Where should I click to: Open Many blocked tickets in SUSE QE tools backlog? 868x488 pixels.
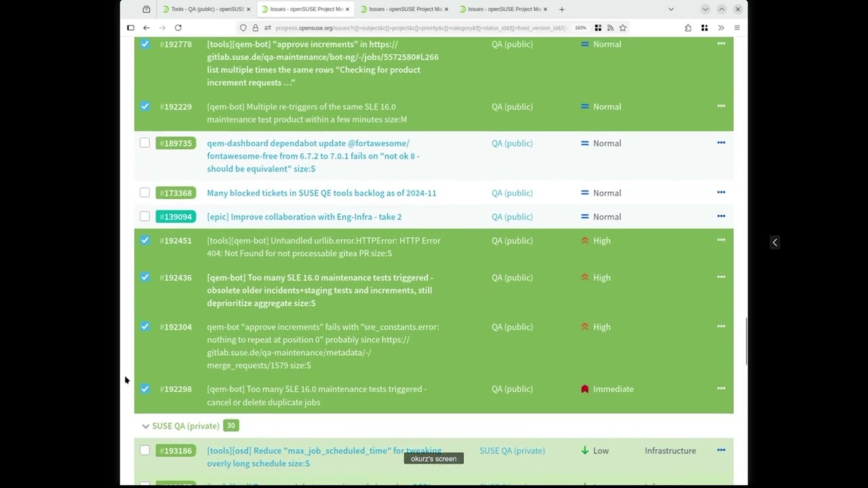[x=321, y=193]
